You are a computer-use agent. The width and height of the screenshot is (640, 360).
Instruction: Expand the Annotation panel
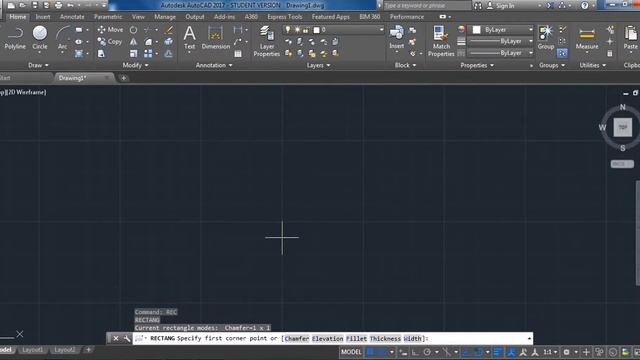(x=214, y=65)
